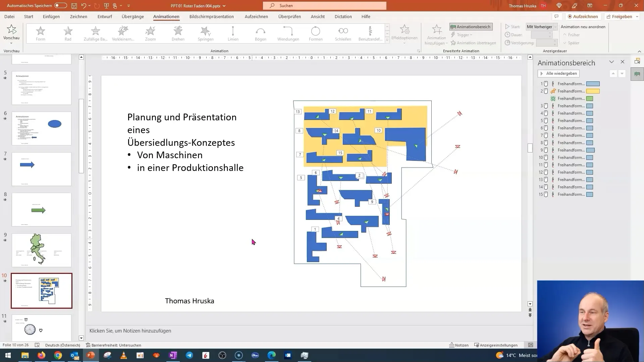Open OneNote from the taskbar

point(173,355)
